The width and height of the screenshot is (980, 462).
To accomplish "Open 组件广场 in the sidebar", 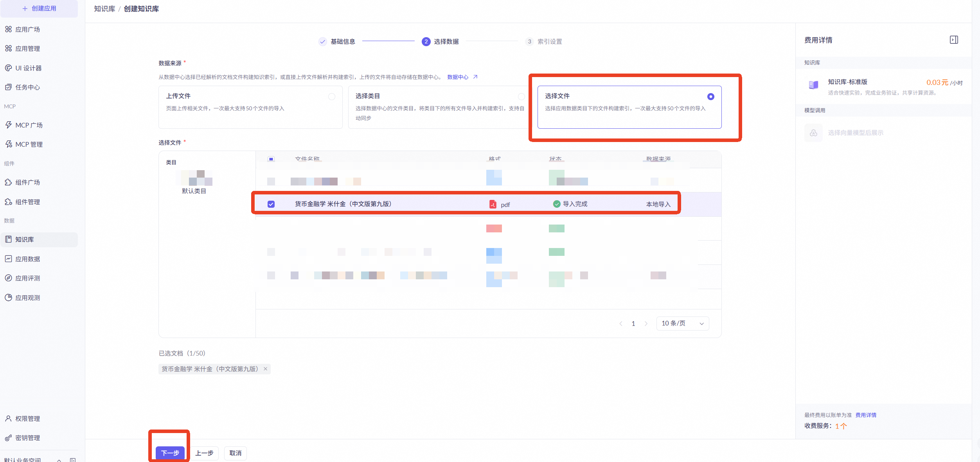I will (27, 182).
